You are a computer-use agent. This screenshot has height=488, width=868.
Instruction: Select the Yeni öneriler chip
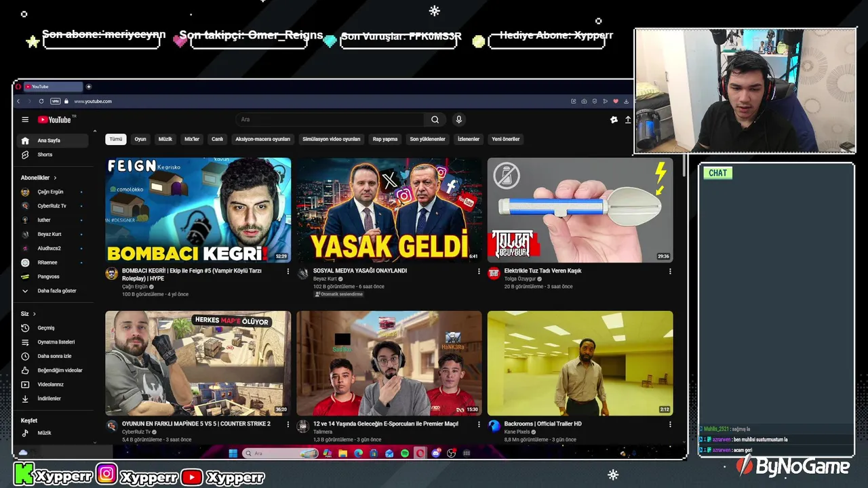click(x=506, y=139)
